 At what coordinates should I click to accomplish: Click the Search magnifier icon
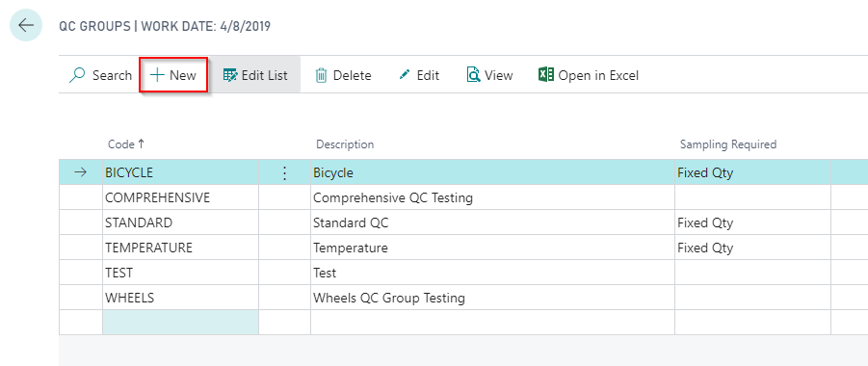tap(77, 75)
